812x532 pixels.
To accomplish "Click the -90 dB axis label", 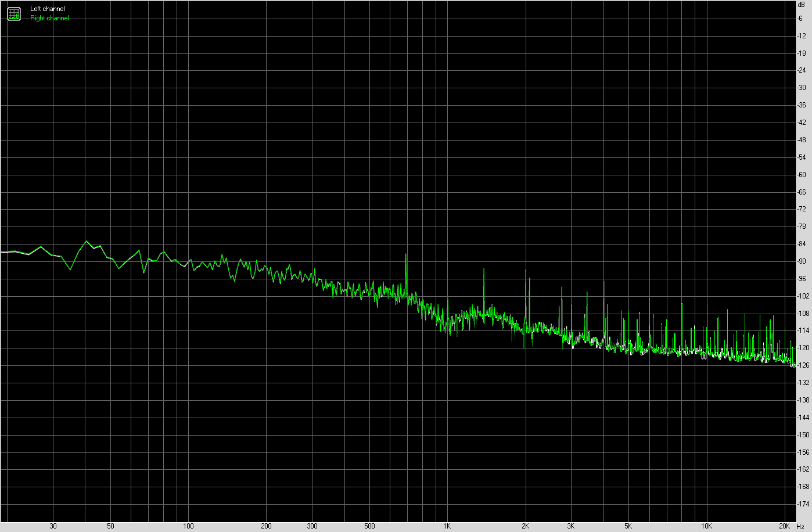I will click(x=802, y=261).
